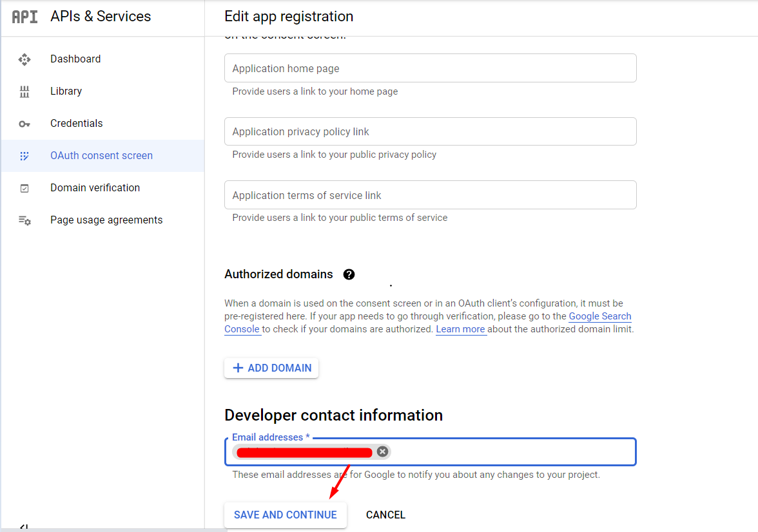Collapse the sidebar with bottom arrow
This screenshot has height=532, width=758.
(x=24, y=527)
